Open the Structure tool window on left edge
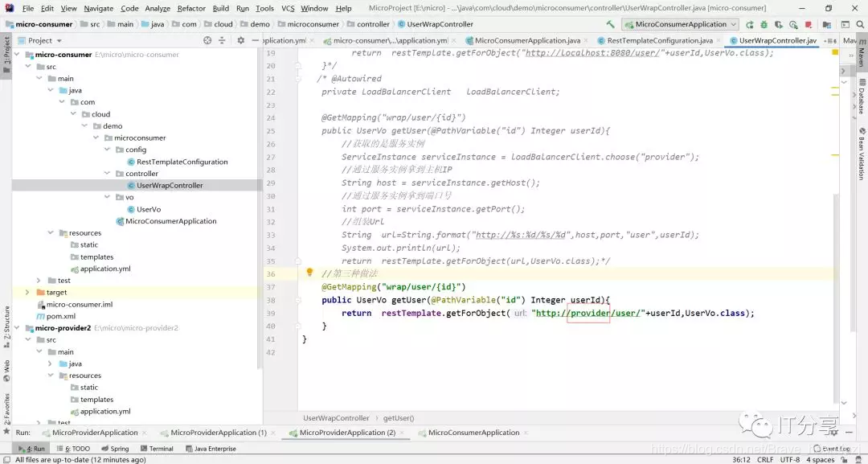 (6, 326)
